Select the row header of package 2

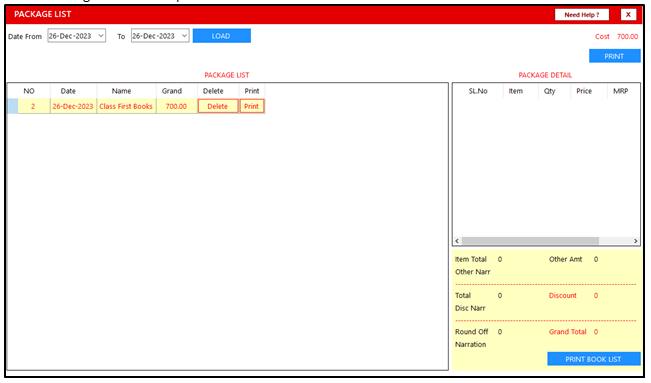[13, 106]
